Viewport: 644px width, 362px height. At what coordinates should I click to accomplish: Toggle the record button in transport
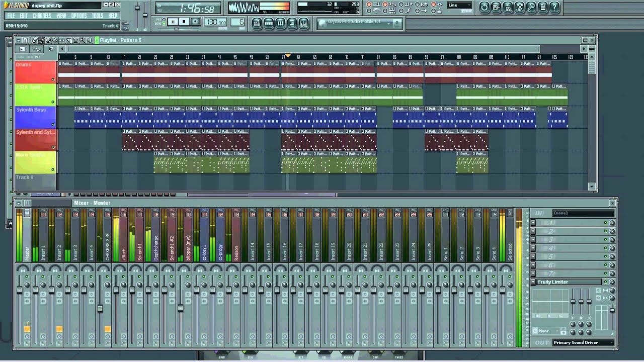(195, 22)
